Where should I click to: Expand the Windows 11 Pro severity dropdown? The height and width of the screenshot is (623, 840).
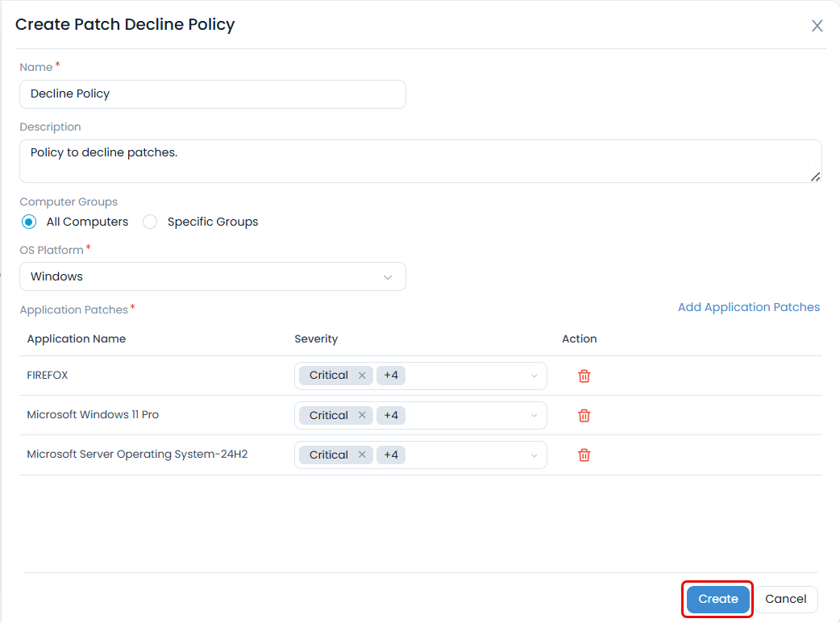534,415
